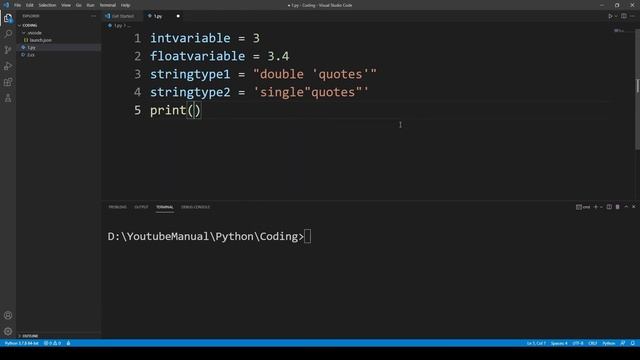The height and width of the screenshot is (360, 640).
Task: Open the Testing flask view
Action: pos(8,98)
